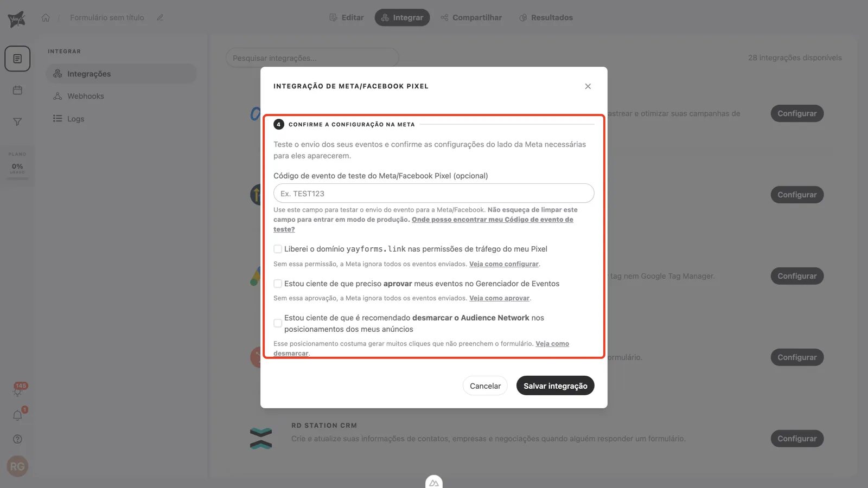Viewport: 868px width, 488px height.
Task: Check the Audience Network acknowledgment checkbox
Action: (278, 323)
